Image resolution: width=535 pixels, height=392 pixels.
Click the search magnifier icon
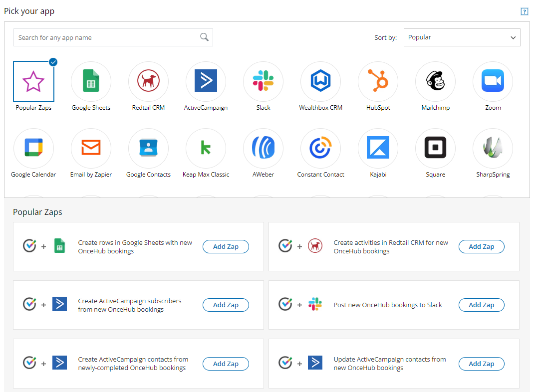coord(204,37)
